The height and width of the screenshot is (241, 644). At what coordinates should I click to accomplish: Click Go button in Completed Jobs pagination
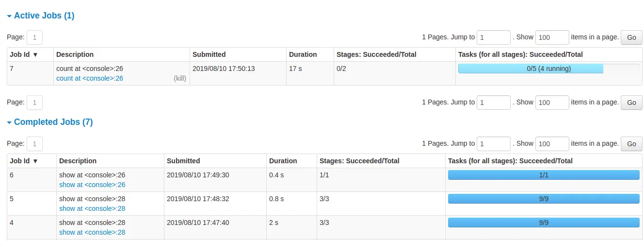[631, 144]
